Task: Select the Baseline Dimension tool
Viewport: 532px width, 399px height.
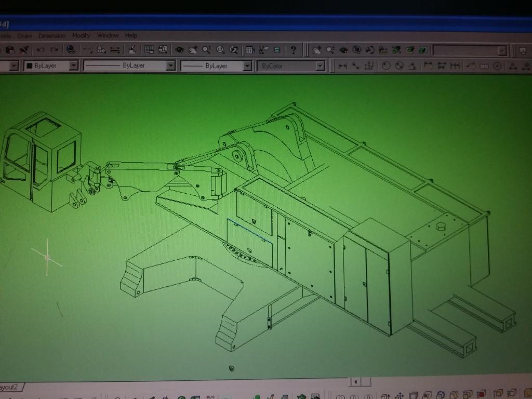Action: point(442,66)
